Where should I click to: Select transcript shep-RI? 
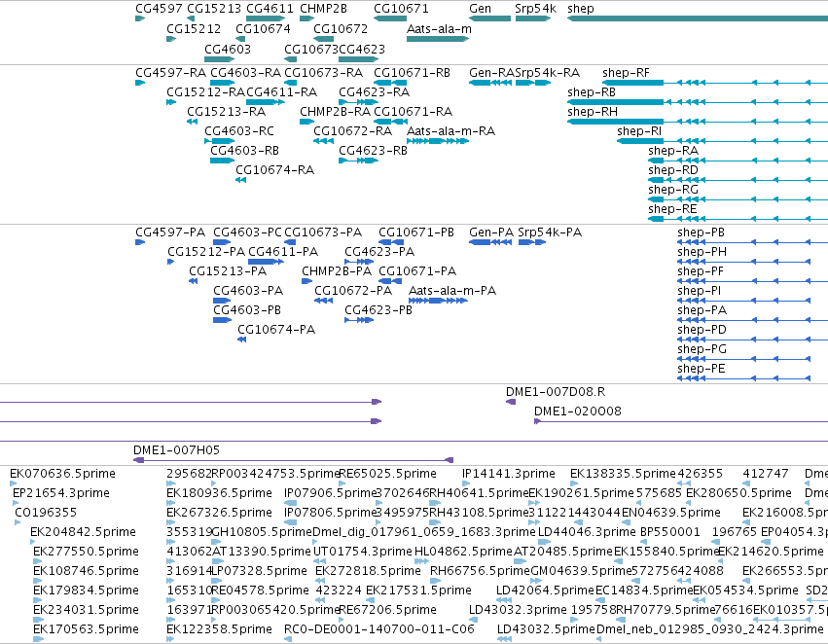pos(639,131)
